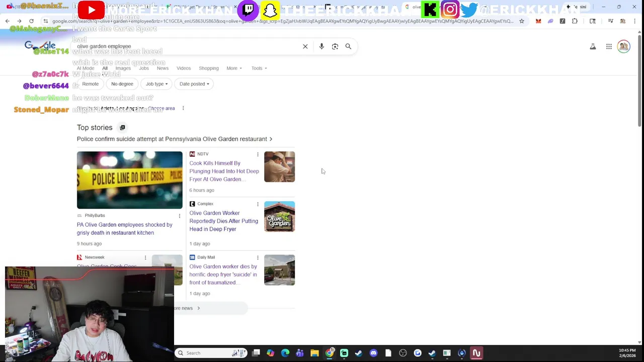Clear the search box text
This screenshot has height=362, width=644.
click(305, 46)
